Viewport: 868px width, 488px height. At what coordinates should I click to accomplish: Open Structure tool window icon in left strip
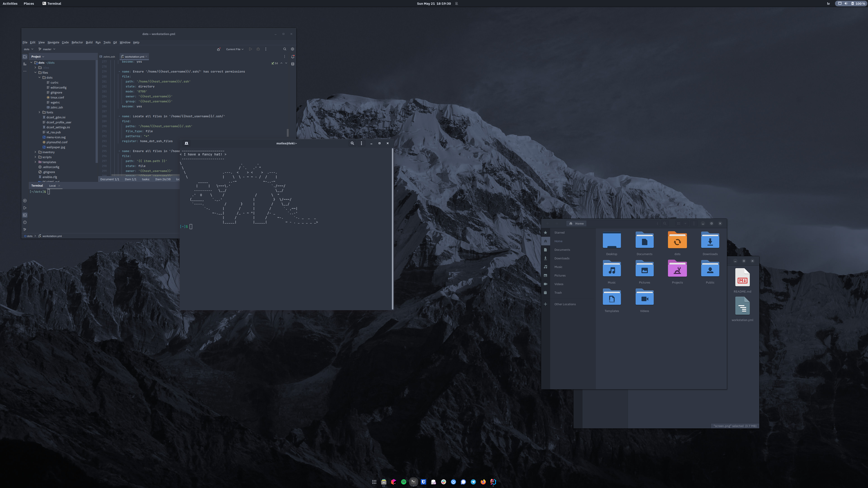point(25,64)
